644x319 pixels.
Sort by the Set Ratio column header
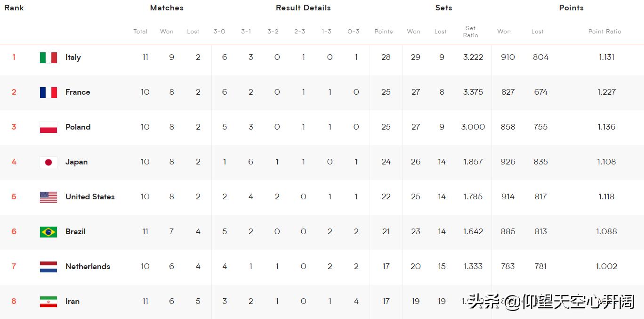tap(470, 32)
